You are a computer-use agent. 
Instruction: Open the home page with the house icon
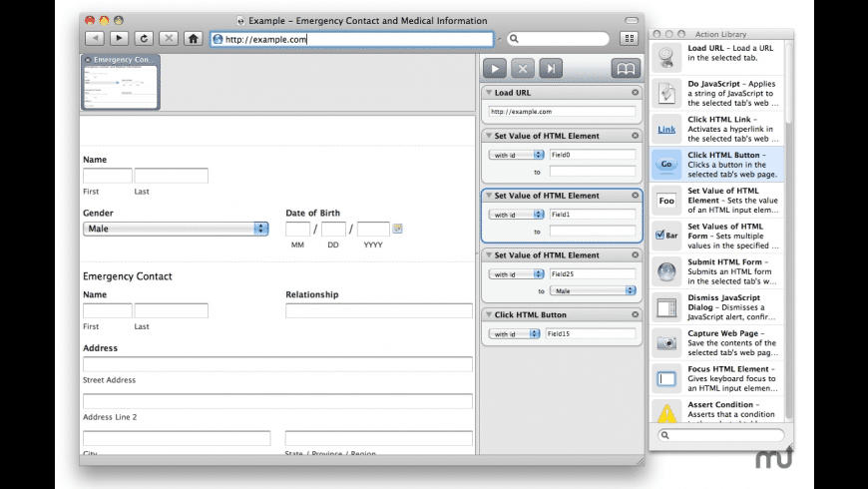[194, 38]
